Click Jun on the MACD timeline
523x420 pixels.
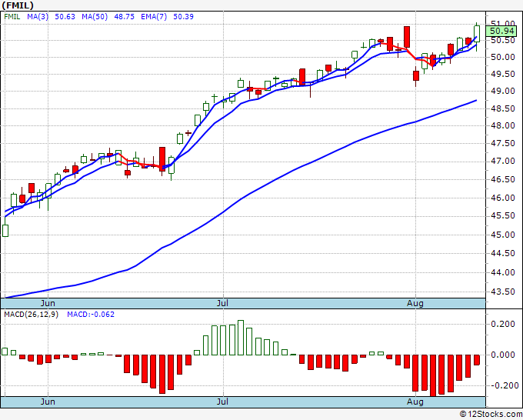(x=48, y=402)
